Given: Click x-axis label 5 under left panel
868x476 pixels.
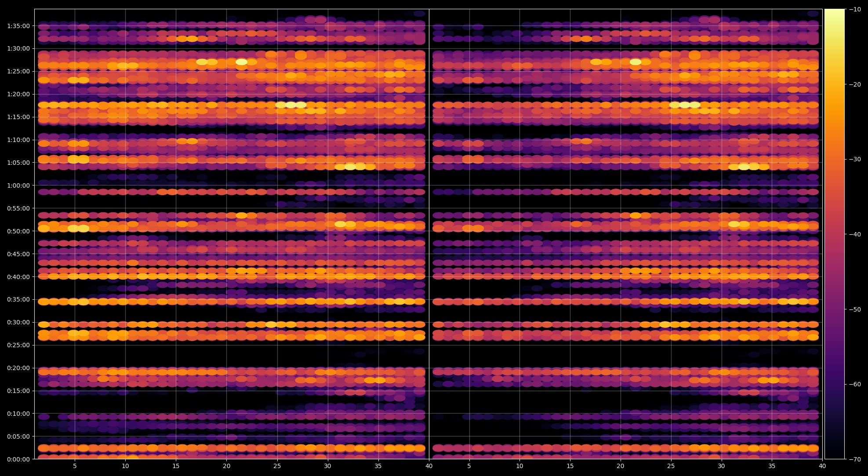Looking at the screenshot, I should [75, 466].
